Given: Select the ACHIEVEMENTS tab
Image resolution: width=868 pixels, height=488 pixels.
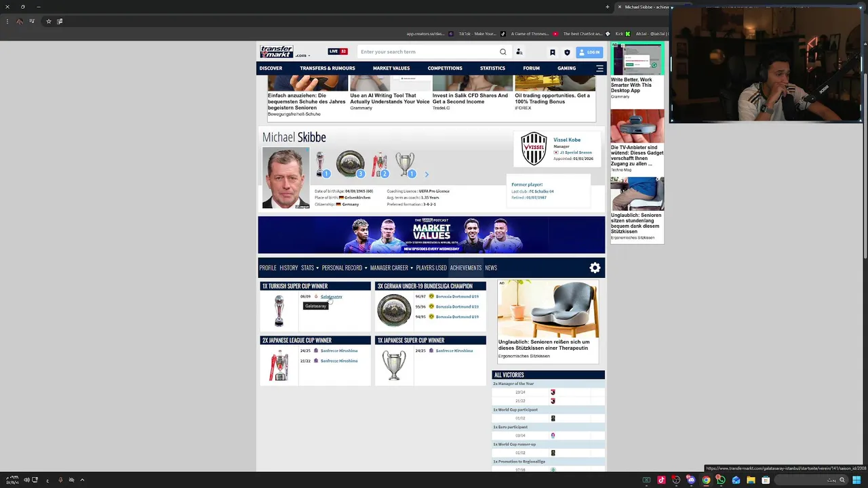Looking at the screenshot, I should (x=466, y=268).
